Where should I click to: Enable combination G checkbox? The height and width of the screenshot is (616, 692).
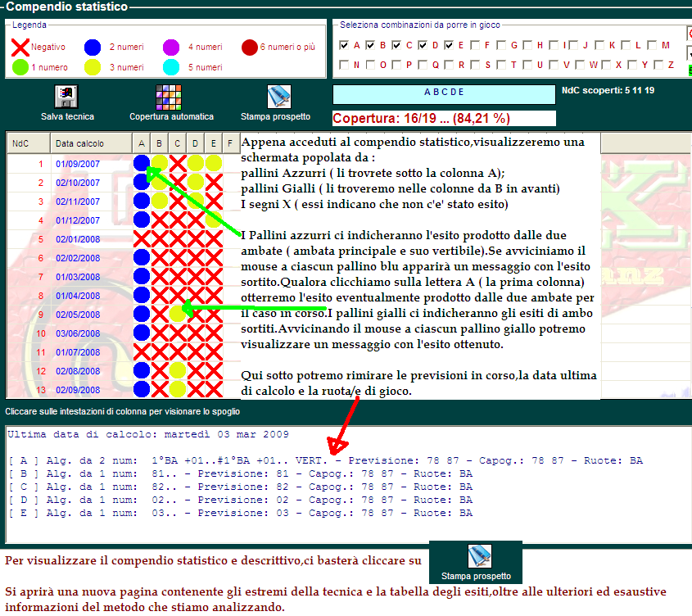pyautogui.click(x=501, y=45)
